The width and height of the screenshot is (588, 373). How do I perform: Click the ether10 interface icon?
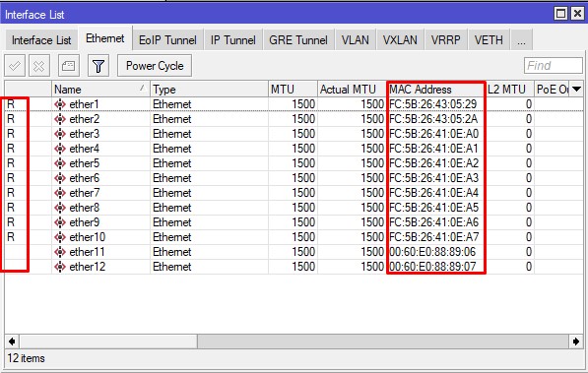(x=60, y=237)
